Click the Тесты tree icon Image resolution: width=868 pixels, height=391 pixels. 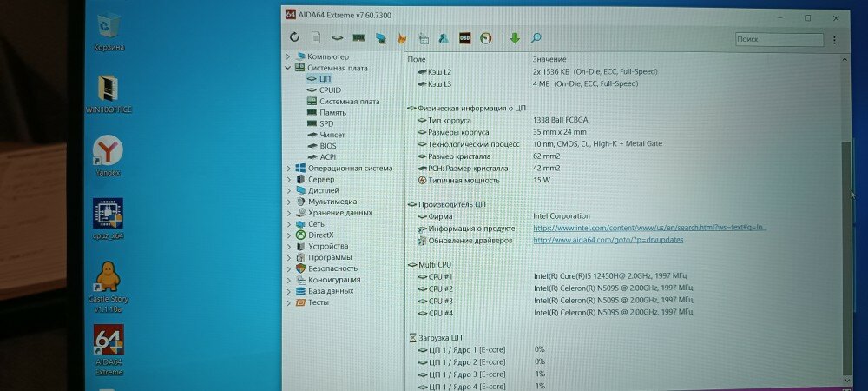[x=300, y=302]
